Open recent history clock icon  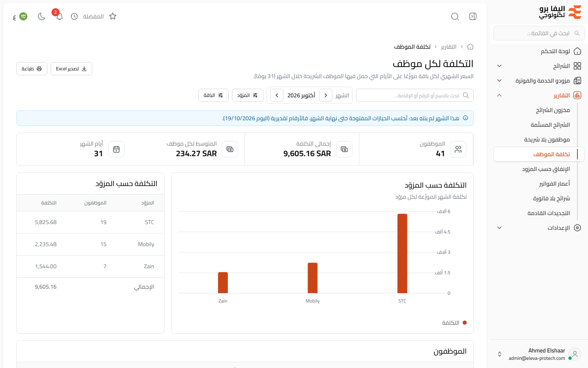74,16
